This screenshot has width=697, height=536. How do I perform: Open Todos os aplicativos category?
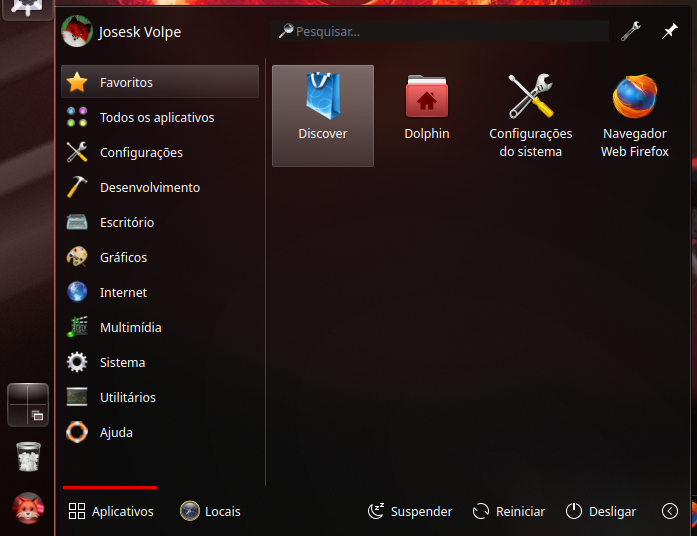(x=160, y=117)
